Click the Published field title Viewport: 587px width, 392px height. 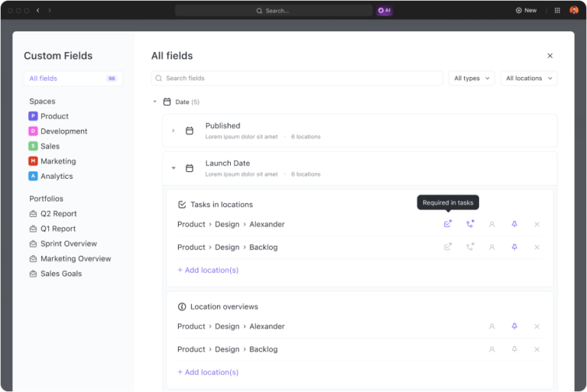(222, 126)
